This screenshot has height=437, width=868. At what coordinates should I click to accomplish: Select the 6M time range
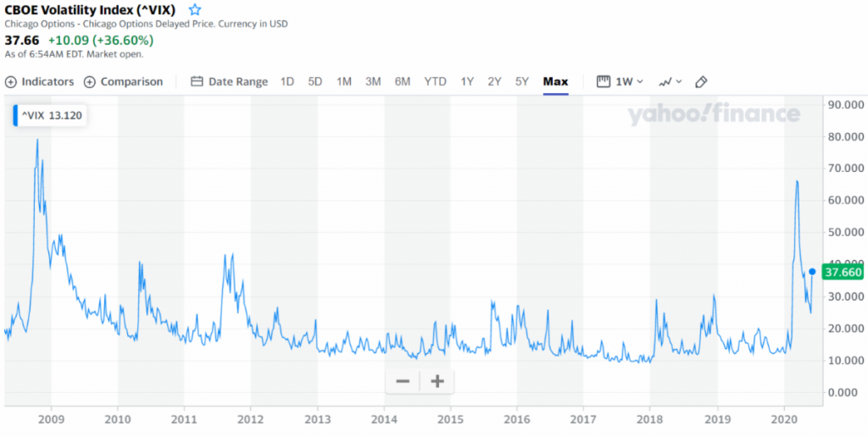pyautogui.click(x=403, y=82)
